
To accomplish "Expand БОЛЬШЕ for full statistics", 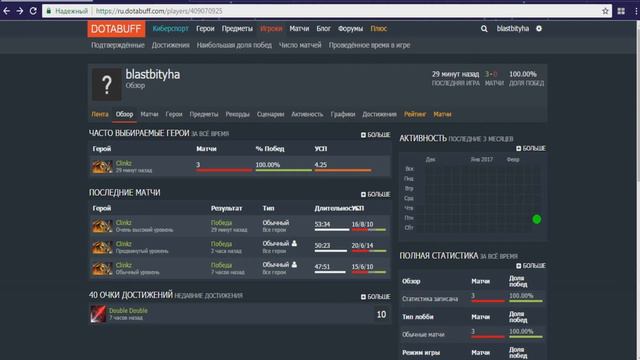I will click(x=531, y=266).
